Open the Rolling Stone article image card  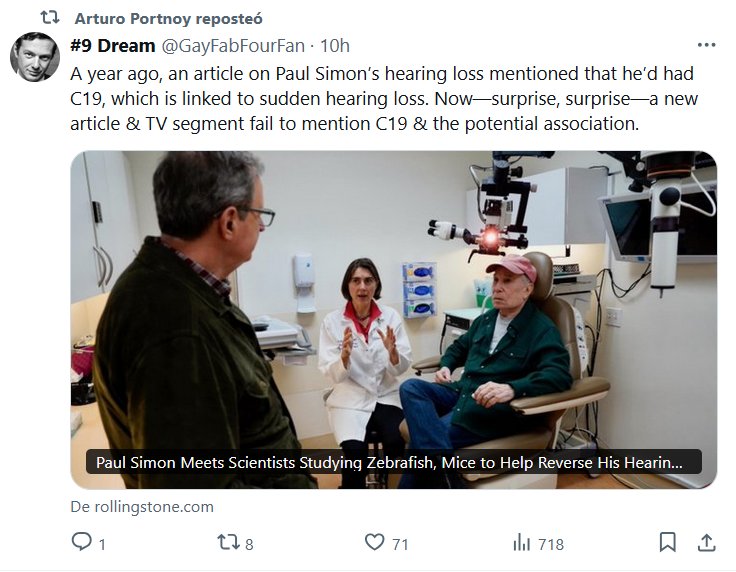(x=393, y=300)
